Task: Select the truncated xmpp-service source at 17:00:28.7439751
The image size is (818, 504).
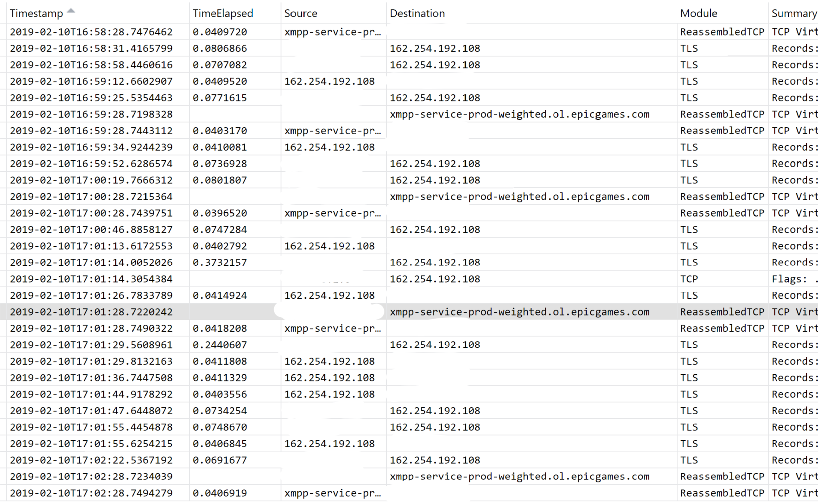Action: [x=332, y=213]
